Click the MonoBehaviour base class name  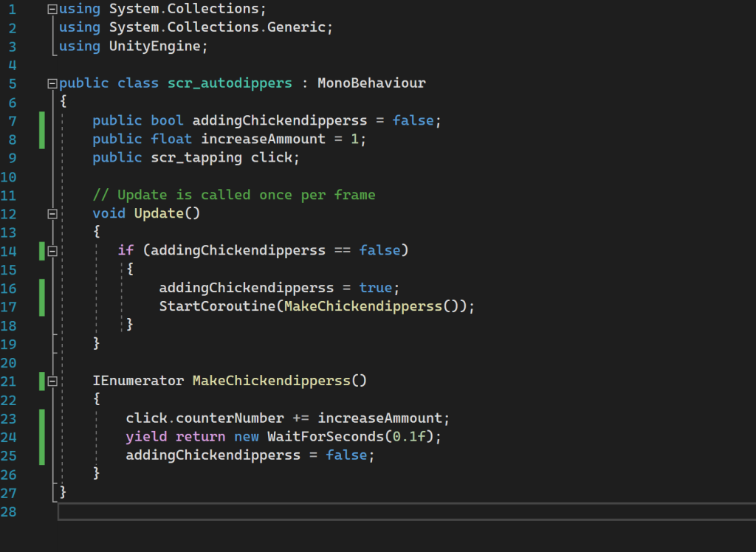pyautogui.click(x=371, y=83)
